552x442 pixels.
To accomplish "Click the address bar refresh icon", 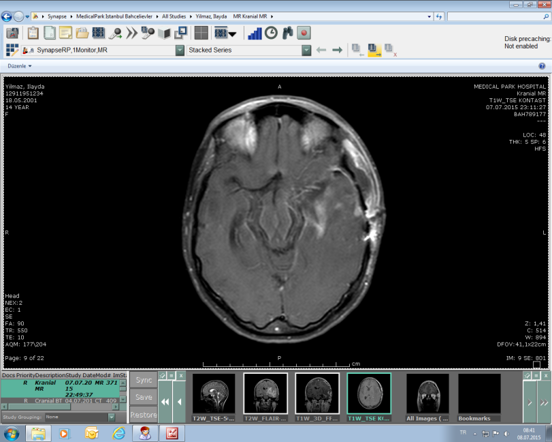I will 439,17.
